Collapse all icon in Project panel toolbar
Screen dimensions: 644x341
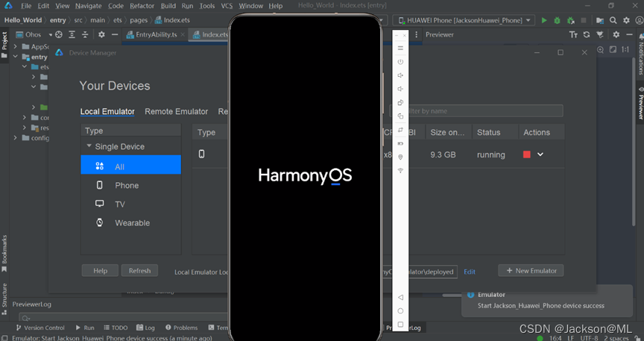pos(85,35)
